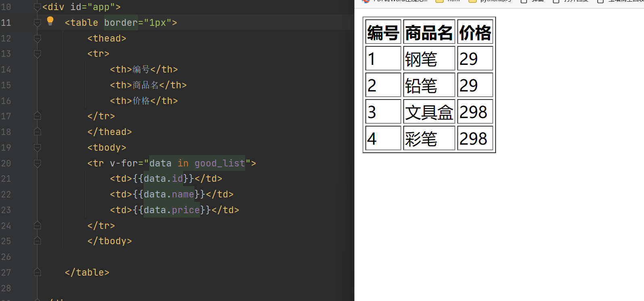The image size is (644, 301).
Task: Click the price 298 in the 文具盒 row
Action: click(x=475, y=112)
